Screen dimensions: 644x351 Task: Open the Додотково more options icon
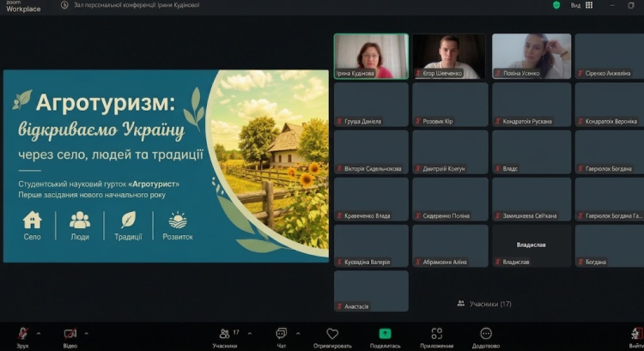[x=486, y=333]
